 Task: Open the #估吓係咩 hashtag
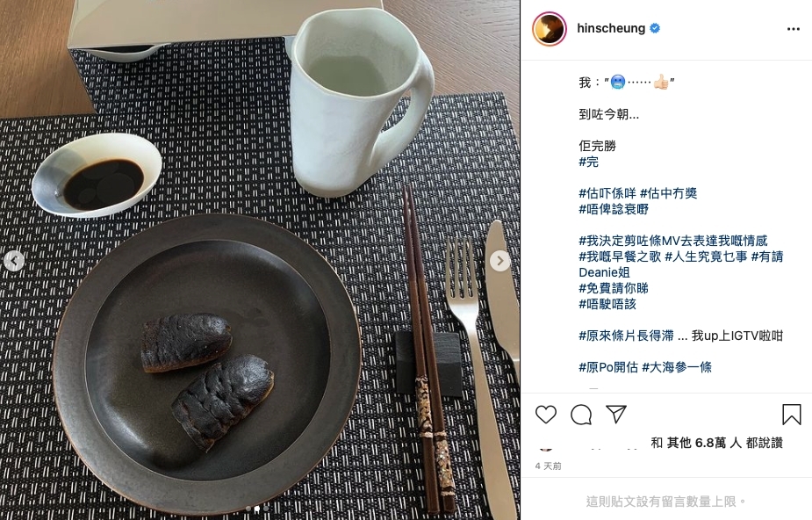pos(607,194)
